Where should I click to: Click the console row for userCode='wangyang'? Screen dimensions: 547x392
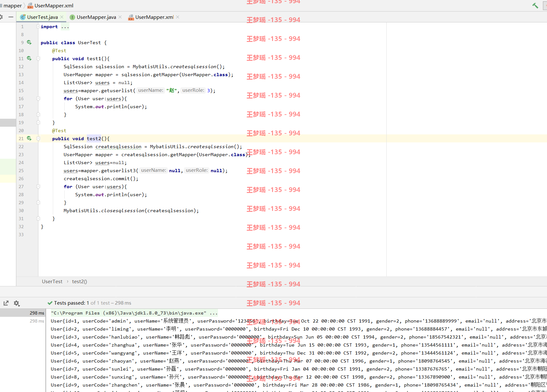pos(299,353)
